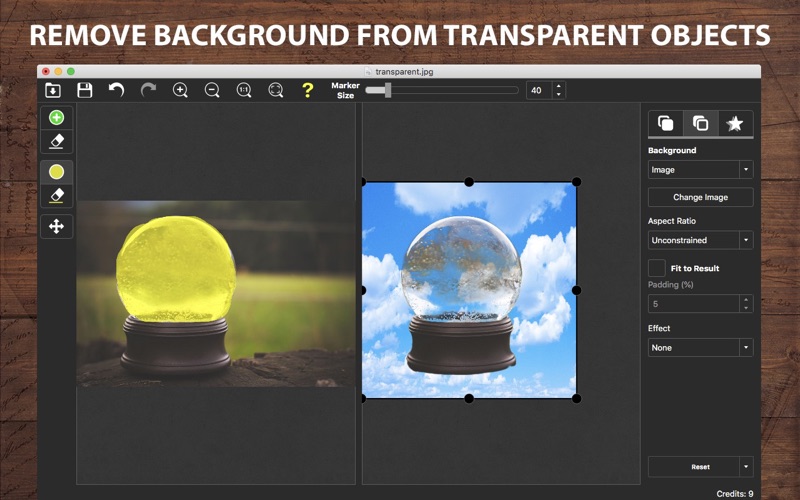Set zoom to 1:1 actual size
Viewport: 800px width, 500px height.
[244, 90]
